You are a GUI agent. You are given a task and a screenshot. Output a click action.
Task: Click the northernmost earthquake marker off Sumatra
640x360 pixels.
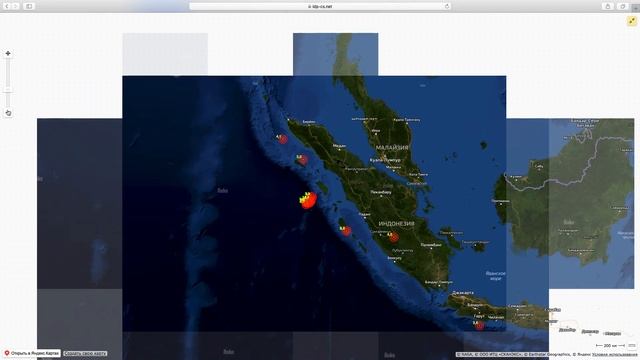click(282, 139)
